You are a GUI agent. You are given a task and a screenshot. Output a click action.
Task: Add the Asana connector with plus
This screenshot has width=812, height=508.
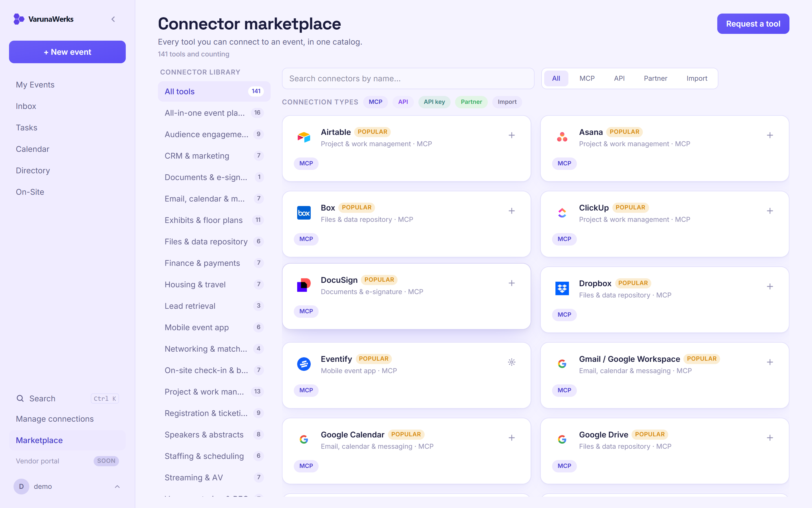(770, 135)
